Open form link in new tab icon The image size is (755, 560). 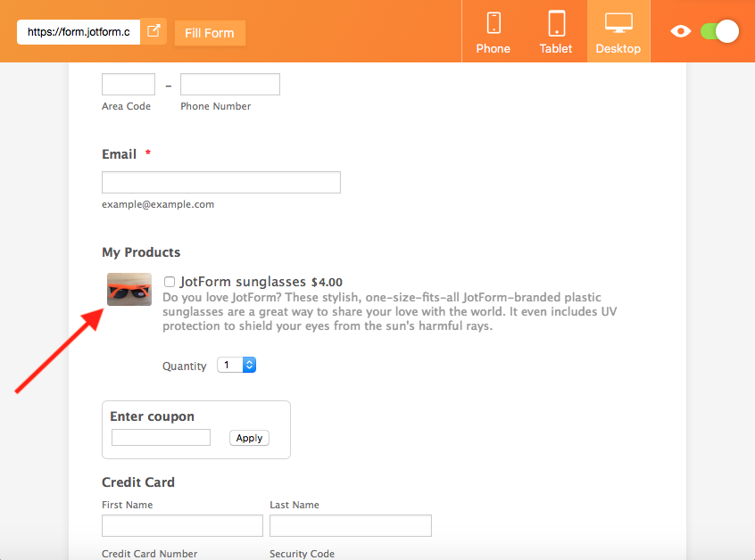click(153, 31)
